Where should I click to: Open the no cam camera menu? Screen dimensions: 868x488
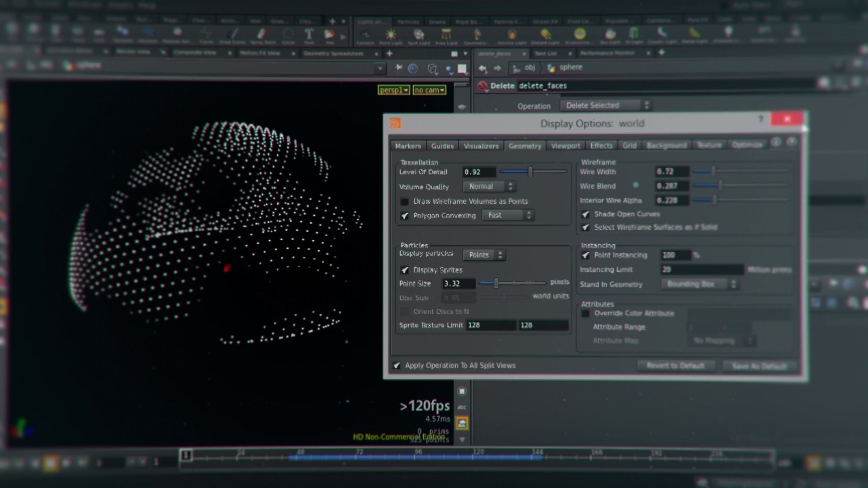(x=429, y=90)
